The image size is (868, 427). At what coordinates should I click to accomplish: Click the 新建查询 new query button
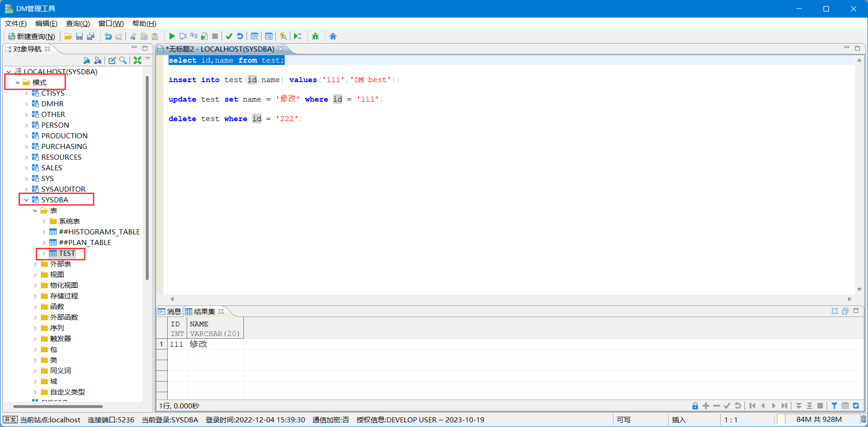pyautogui.click(x=32, y=36)
